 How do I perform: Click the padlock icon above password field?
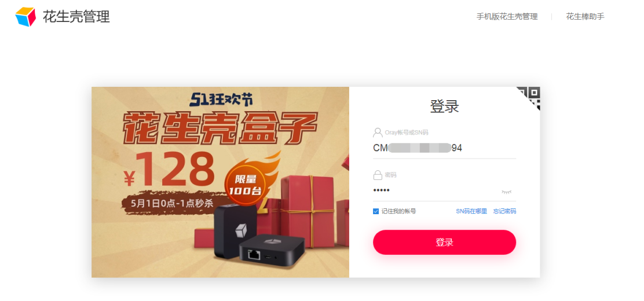pyautogui.click(x=378, y=175)
